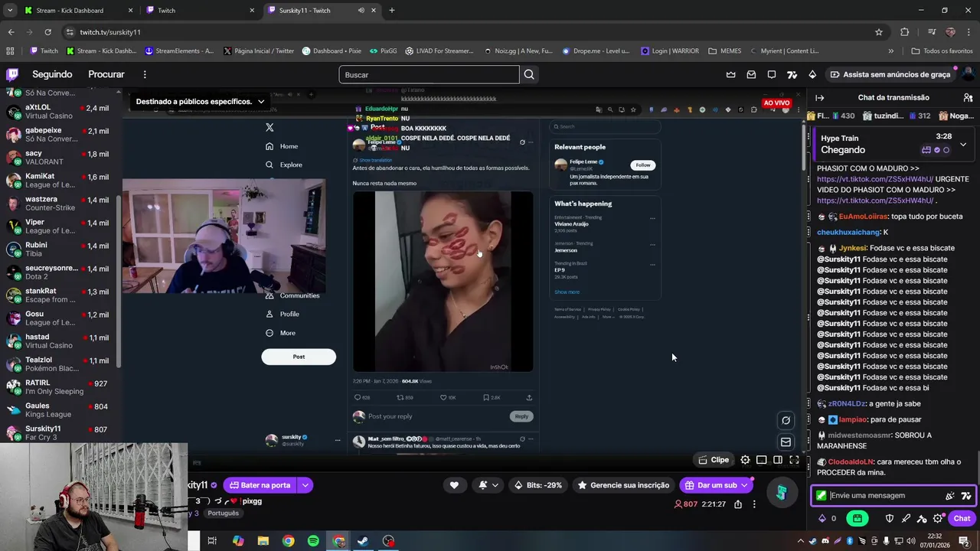
Task: Open the notifications inbox icon
Action: [751, 74]
